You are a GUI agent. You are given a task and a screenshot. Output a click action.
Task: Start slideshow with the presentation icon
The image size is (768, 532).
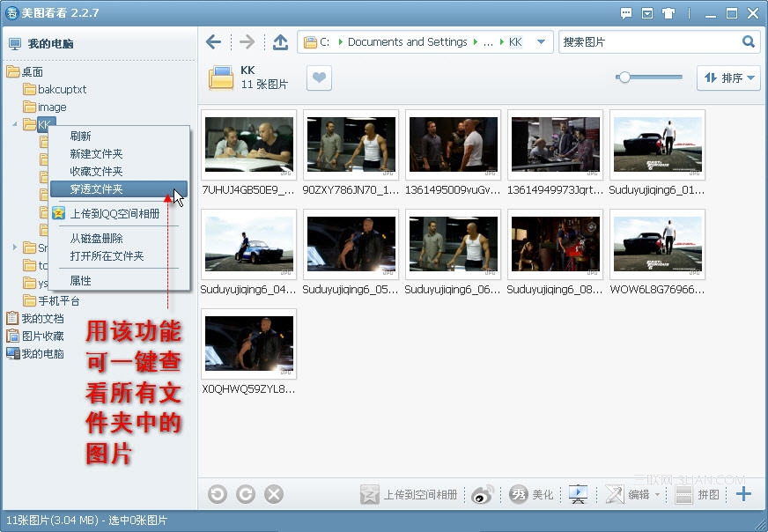(578, 494)
